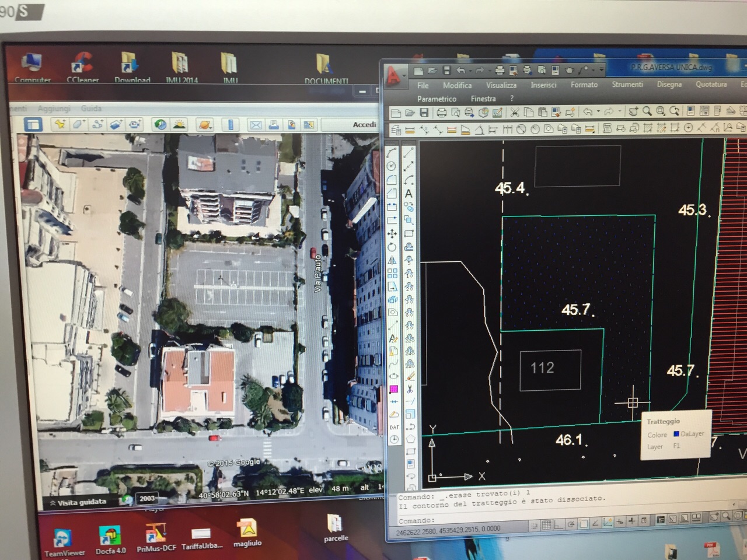Open the Formato menu

coord(584,85)
